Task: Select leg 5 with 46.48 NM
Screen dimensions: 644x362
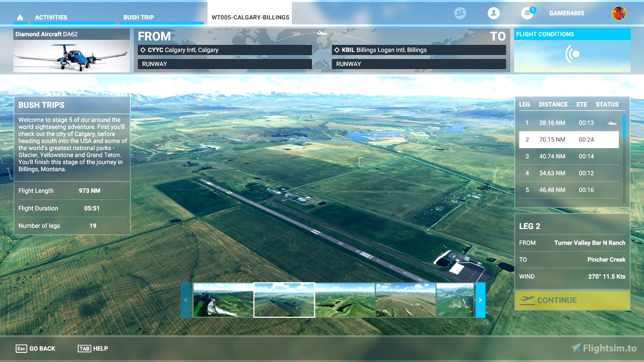Action: (569, 190)
